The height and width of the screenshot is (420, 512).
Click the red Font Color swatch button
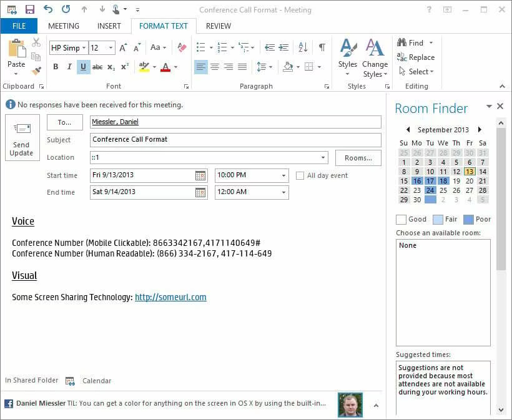pos(166,67)
